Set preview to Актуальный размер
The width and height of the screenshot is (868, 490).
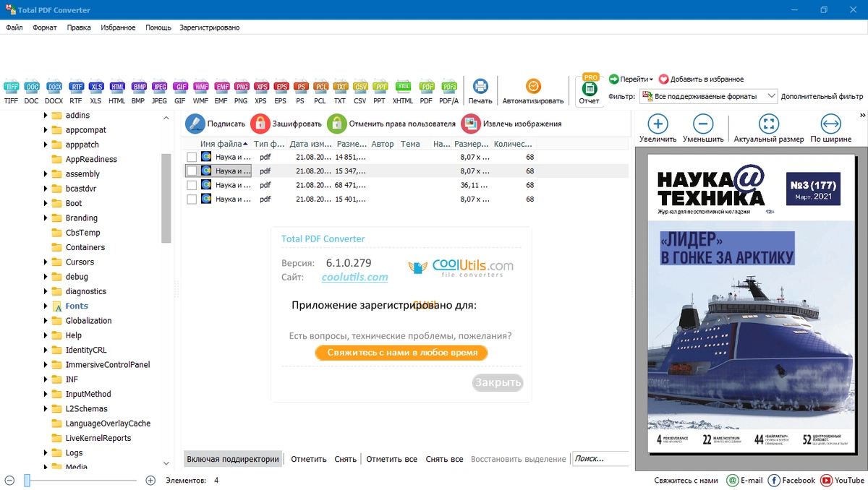(x=769, y=129)
